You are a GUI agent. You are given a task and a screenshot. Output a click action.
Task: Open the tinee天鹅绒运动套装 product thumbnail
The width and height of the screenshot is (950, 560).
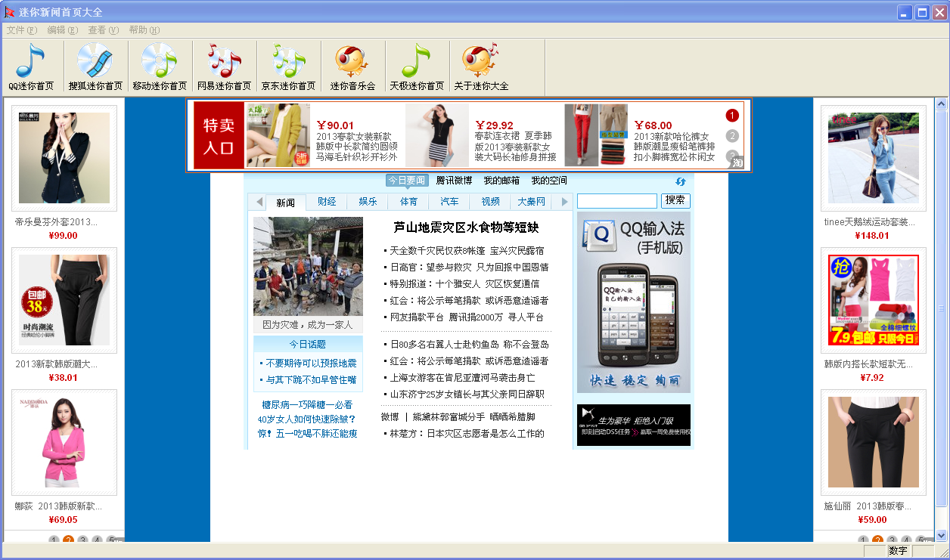(x=874, y=158)
